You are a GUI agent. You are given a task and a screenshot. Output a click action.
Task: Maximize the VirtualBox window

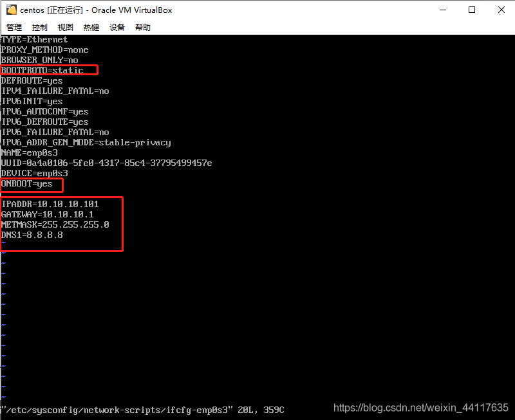point(472,10)
